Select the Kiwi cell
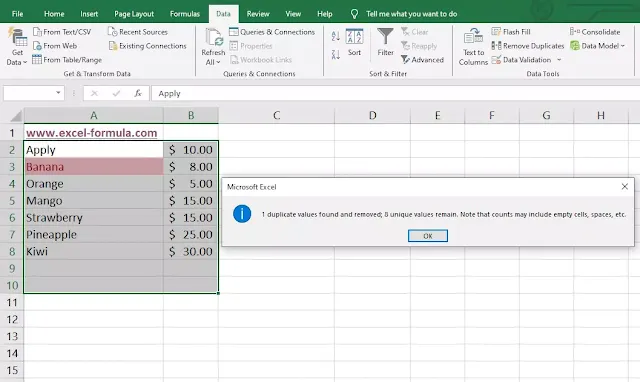Image resolution: width=640 pixels, height=382 pixels. (x=94, y=252)
